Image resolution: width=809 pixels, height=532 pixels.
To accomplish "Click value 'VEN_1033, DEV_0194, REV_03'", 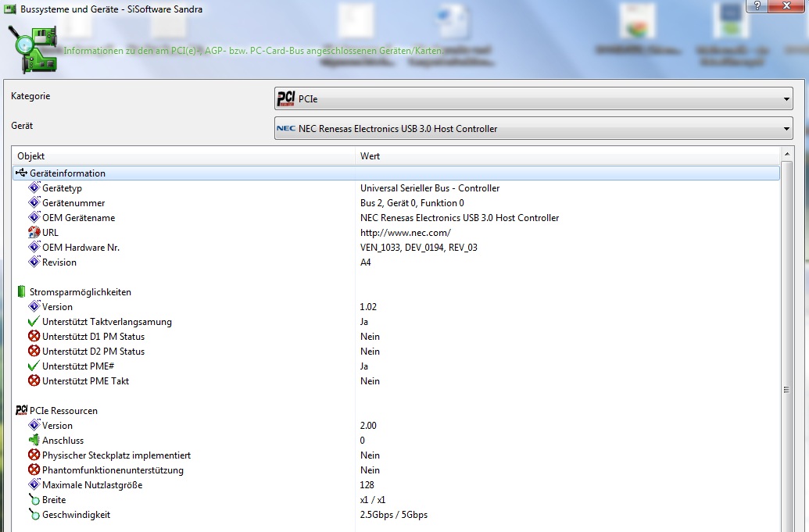I will click(419, 248).
